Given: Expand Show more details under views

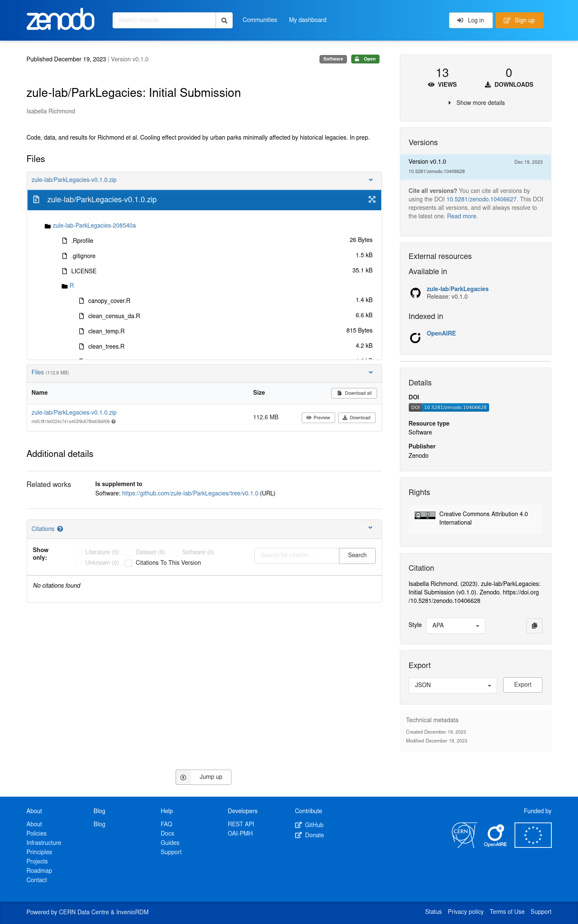Looking at the screenshot, I should click(476, 103).
